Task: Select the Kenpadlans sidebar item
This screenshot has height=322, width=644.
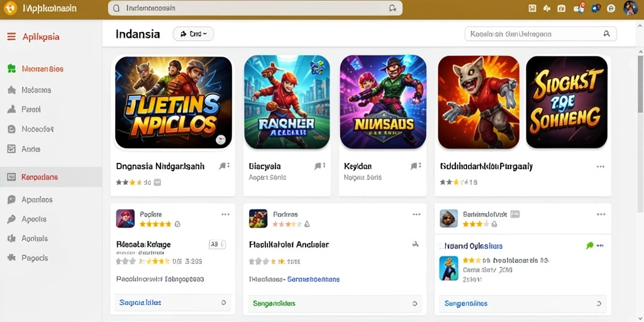Action: [51, 177]
